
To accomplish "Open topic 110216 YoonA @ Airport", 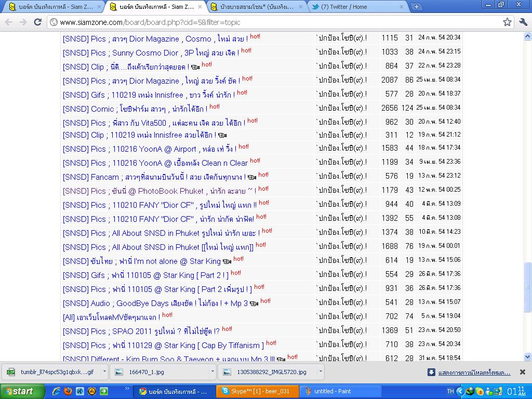I will point(150,149).
